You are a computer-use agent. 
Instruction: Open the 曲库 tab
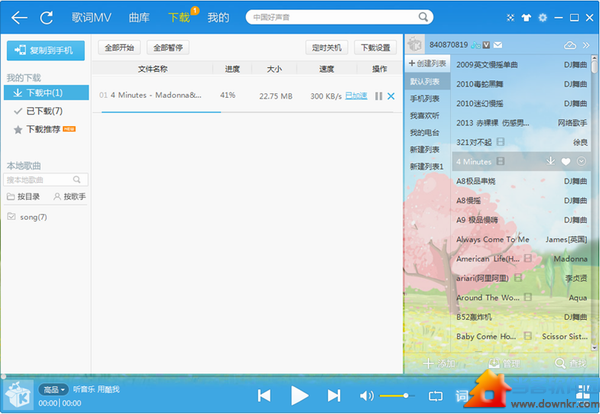(x=139, y=18)
